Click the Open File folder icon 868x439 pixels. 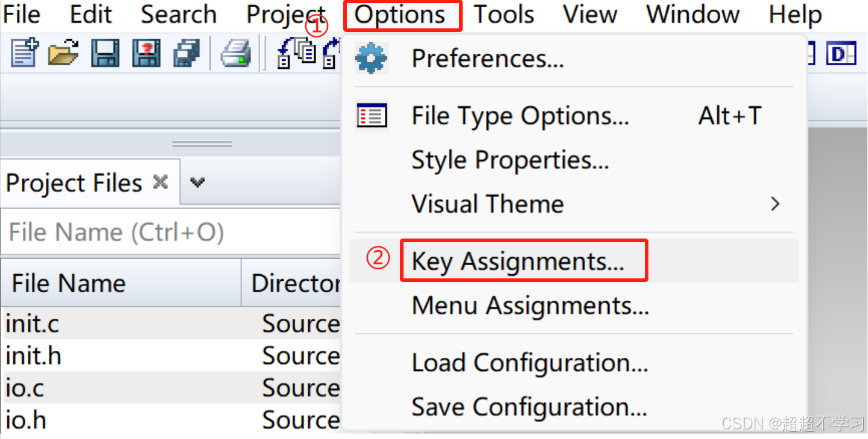pos(63,53)
